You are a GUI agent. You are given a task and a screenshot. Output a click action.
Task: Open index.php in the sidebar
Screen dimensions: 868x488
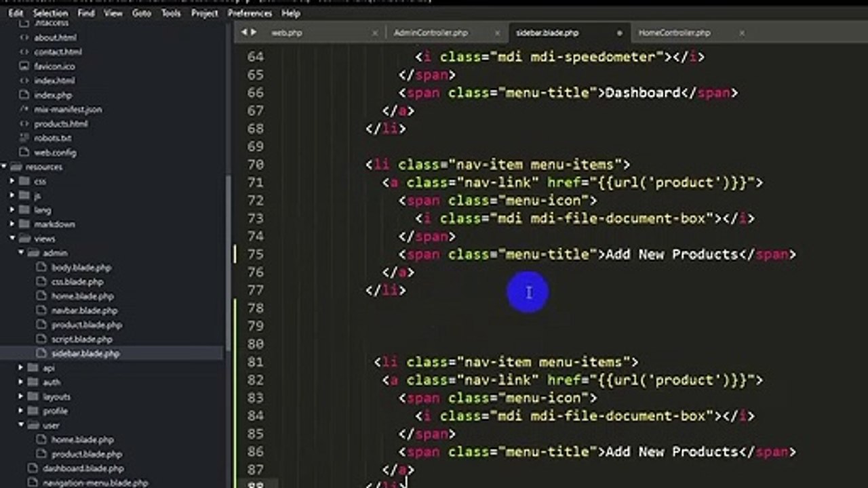pyautogui.click(x=53, y=95)
